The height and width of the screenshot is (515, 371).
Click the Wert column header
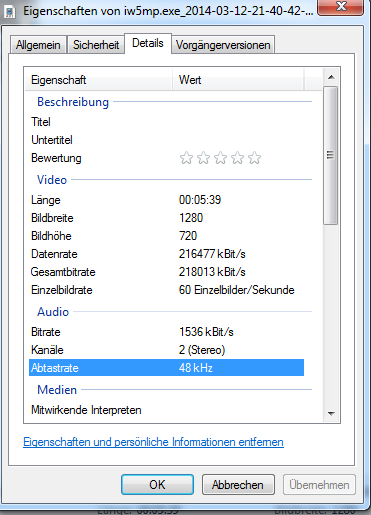(238, 80)
